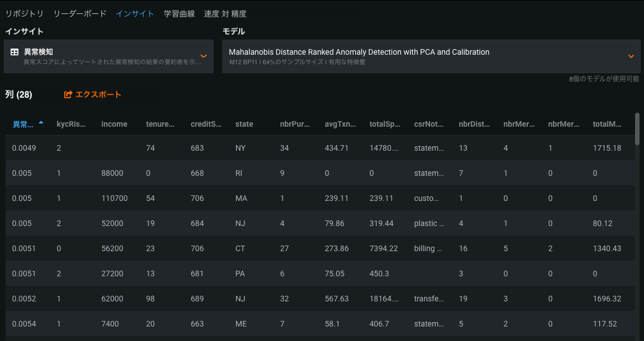
Task: Click the export share icon
Action: pos(68,95)
